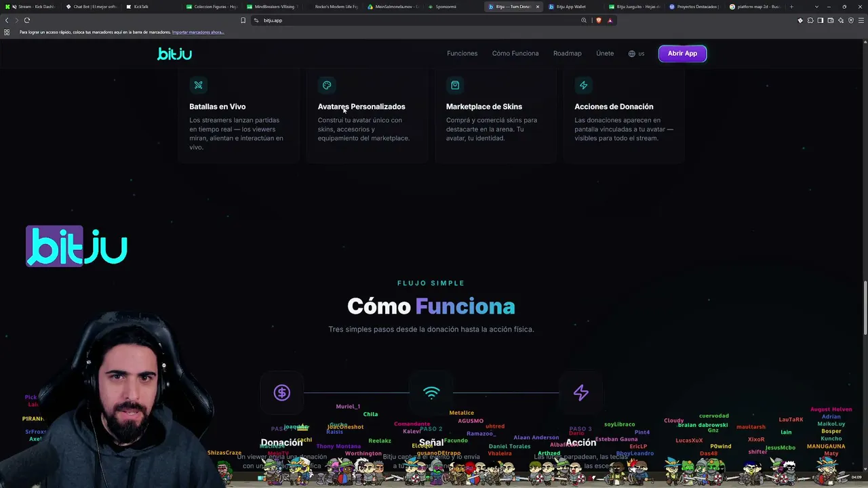
Task: Click the 'Marketplace de Skins' card title
Action: click(x=484, y=106)
